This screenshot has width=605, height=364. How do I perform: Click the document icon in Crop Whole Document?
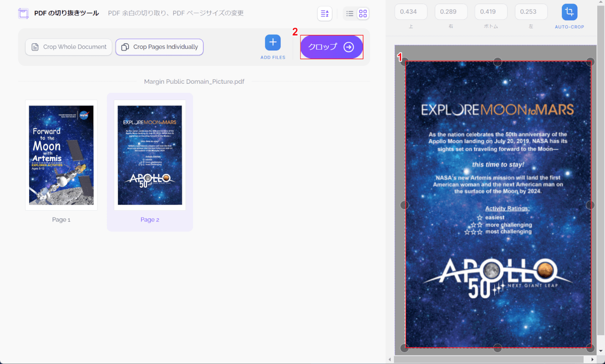35,47
